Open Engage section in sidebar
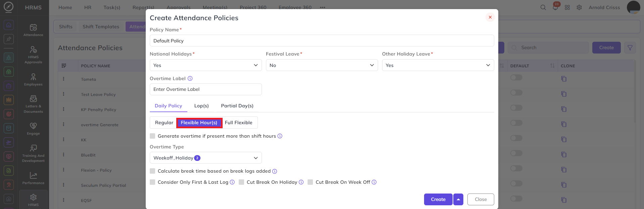The image size is (644, 209). point(33,129)
